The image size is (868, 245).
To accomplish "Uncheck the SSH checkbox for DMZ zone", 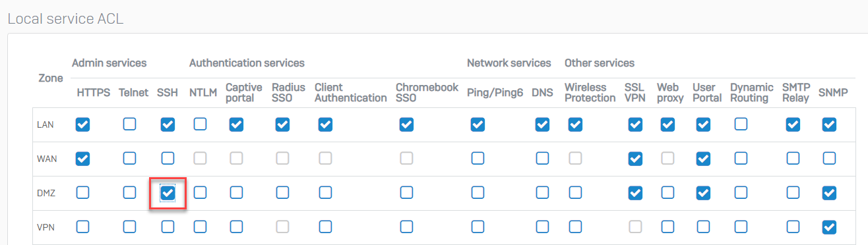I will pos(168,193).
